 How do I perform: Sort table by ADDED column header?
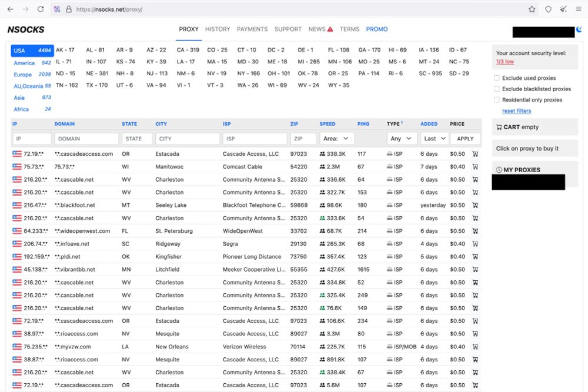[x=429, y=123]
